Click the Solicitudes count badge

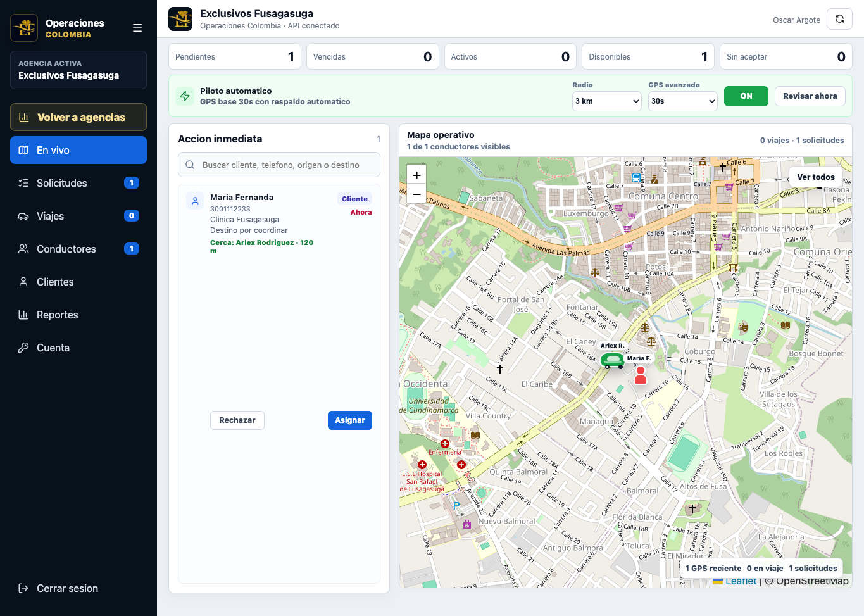[132, 183]
